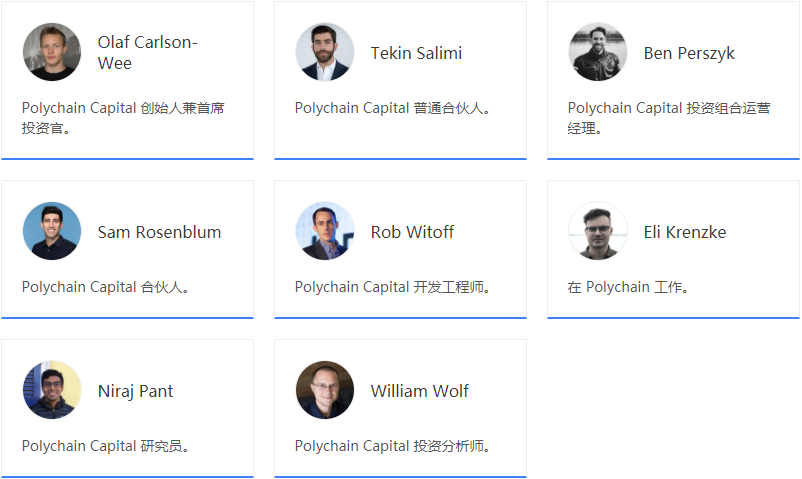Open the Olaf Carlson-Wee name link

point(147,52)
